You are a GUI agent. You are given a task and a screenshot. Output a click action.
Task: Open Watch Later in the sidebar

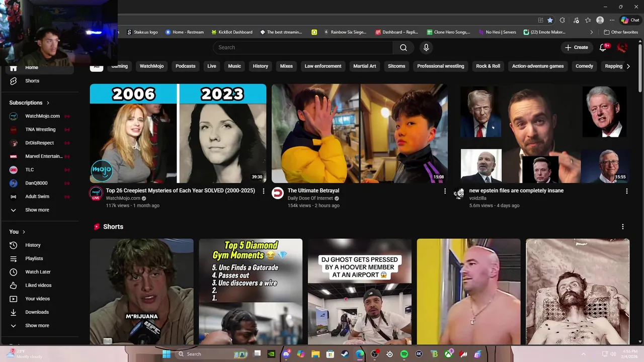(39, 272)
